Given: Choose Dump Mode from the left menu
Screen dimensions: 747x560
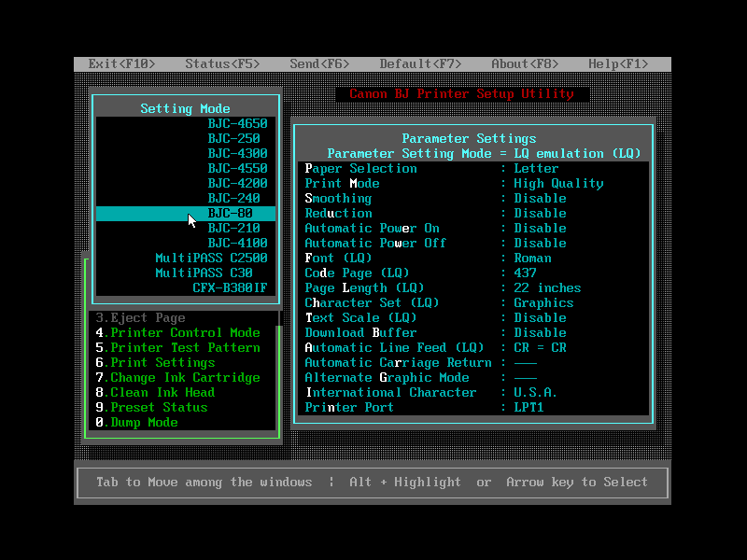Looking at the screenshot, I should (x=144, y=423).
